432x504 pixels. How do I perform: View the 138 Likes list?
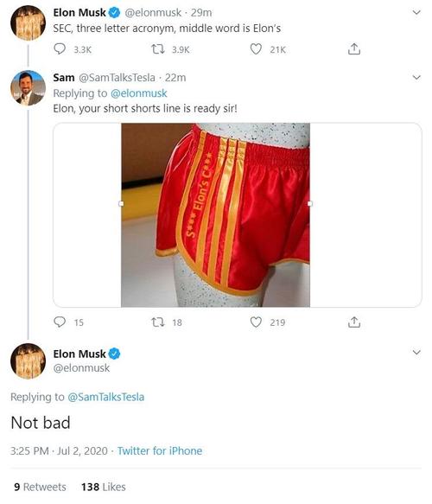coord(103,487)
